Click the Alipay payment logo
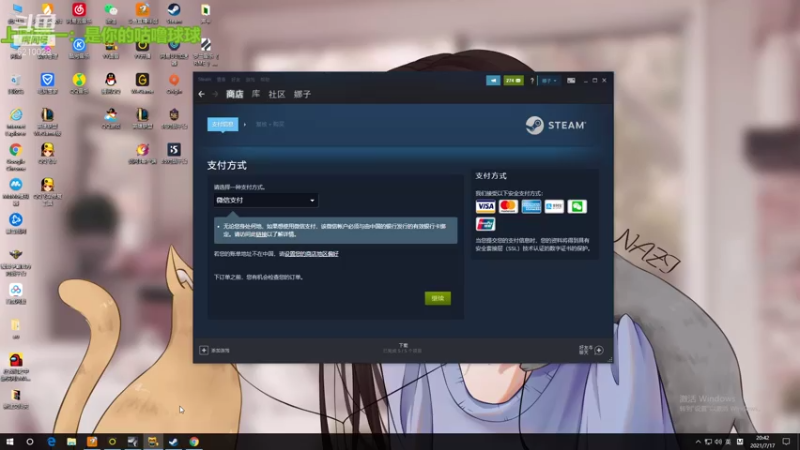The image size is (800, 450). pos(554,206)
